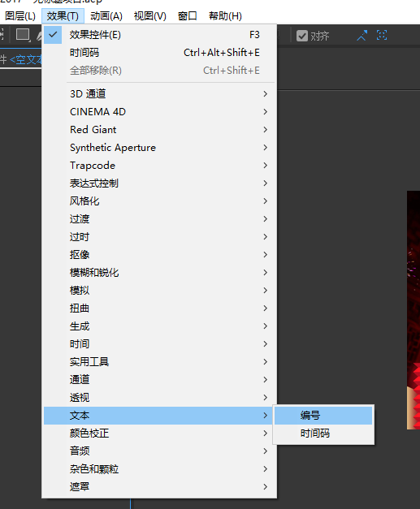
Task: Expand the 遮罩 submenu
Action: point(159,486)
